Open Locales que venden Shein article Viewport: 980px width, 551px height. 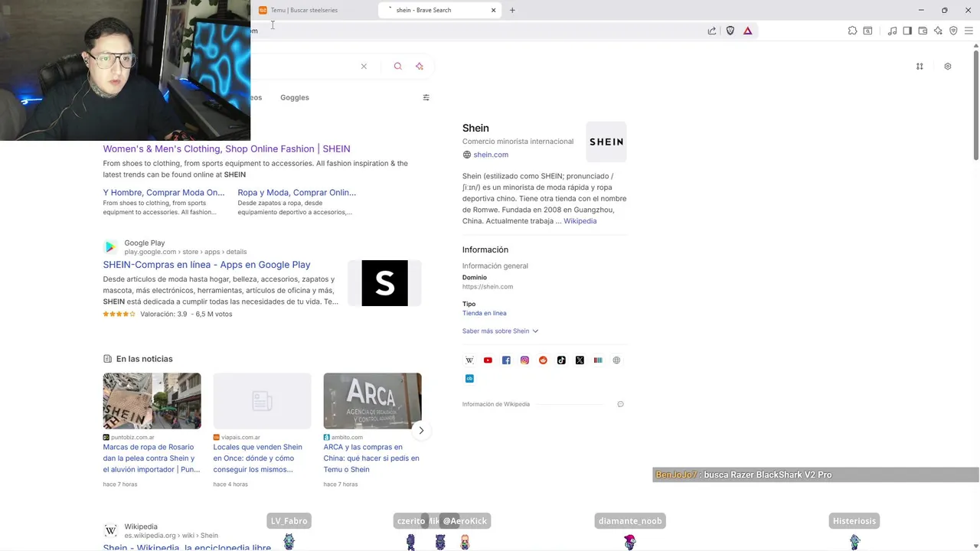pyautogui.click(x=258, y=458)
